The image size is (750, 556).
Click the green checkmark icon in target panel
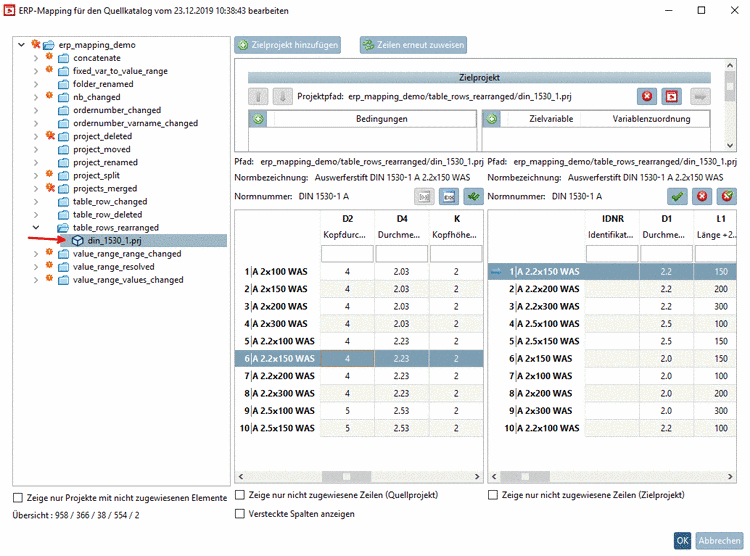(x=677, y=197)
